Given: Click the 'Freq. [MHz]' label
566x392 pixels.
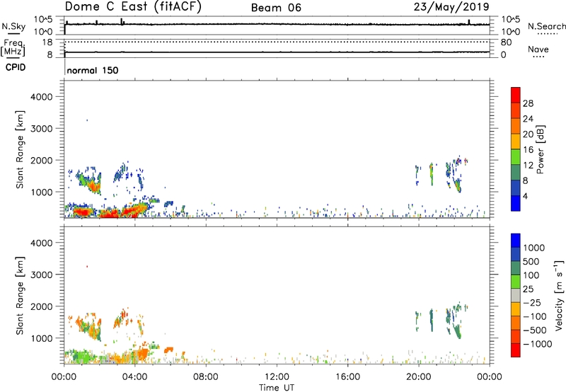Looking at the screenshot, I should (x=13, y=47).
